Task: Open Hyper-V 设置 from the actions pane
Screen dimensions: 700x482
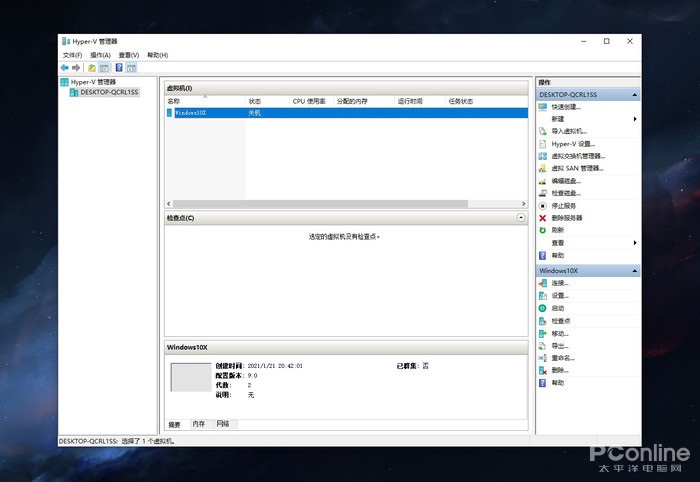Action: click(x=573, y=144)
